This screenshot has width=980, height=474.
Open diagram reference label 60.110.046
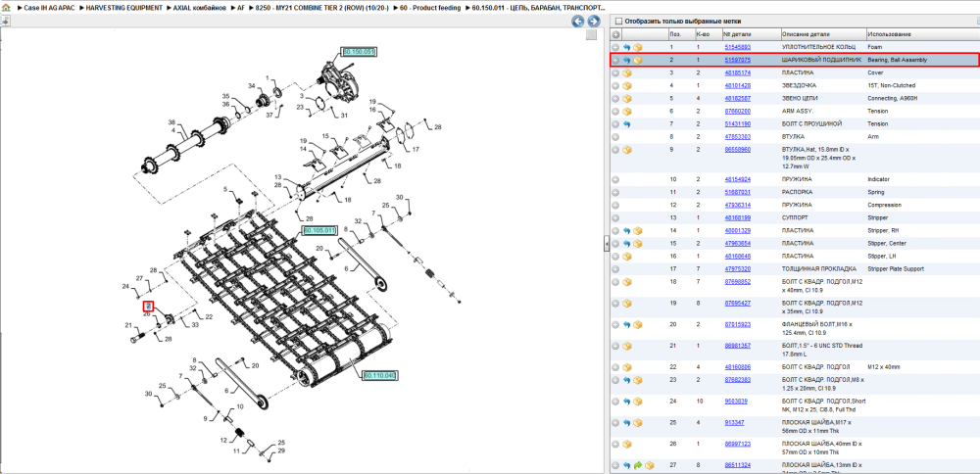coord(380,375)
